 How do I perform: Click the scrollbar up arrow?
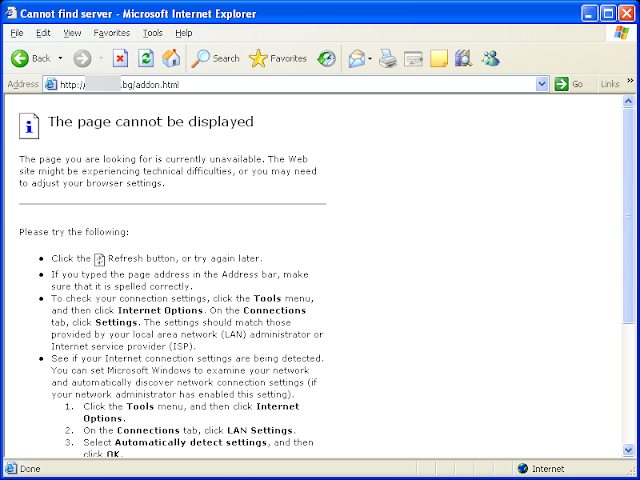coord(629,101)
